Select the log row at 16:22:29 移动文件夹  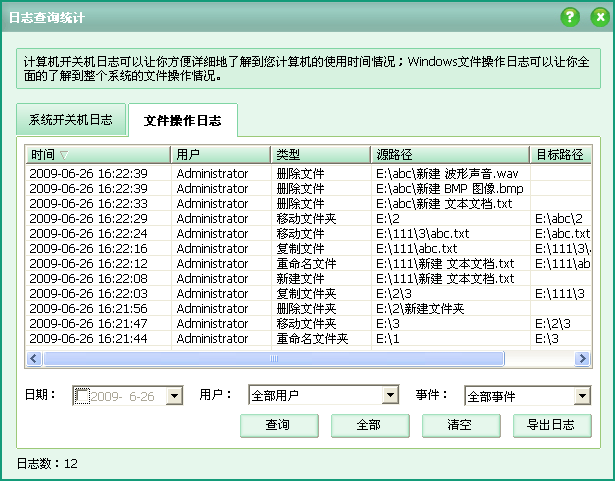point(300,218)
